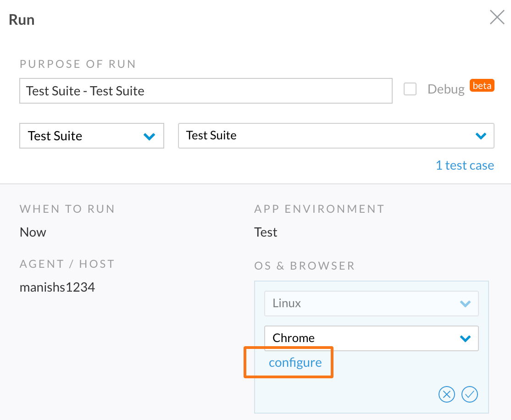Open the small Test Suite type dropdown
Screen dimensions: 511x420
click(92, 136)
